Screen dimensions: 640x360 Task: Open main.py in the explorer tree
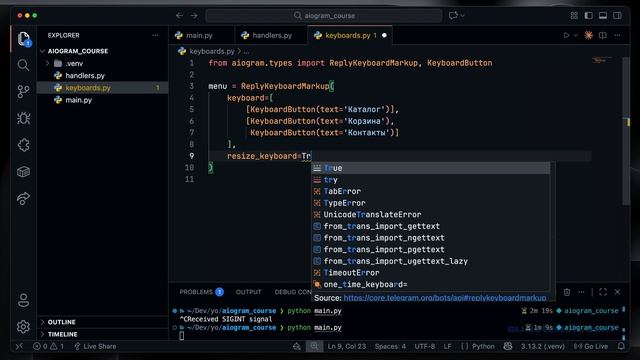coord(79,100)
